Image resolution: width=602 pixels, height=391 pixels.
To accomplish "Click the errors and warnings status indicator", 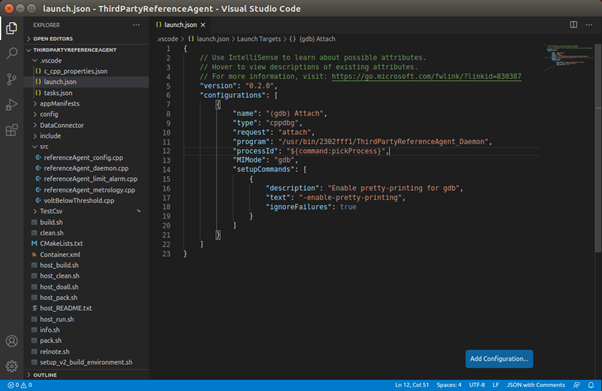I will pos(20,385).
